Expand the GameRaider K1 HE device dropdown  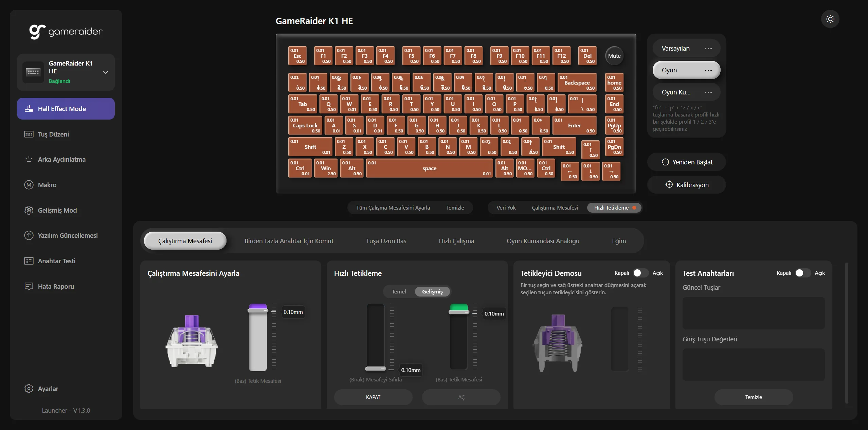tap(106, 72)
